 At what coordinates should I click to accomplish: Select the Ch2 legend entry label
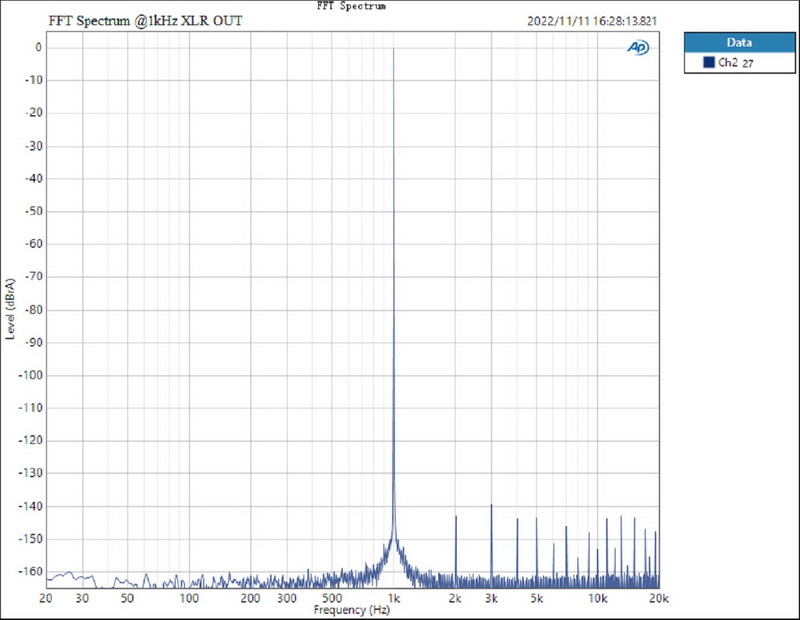tap(727, 63)
